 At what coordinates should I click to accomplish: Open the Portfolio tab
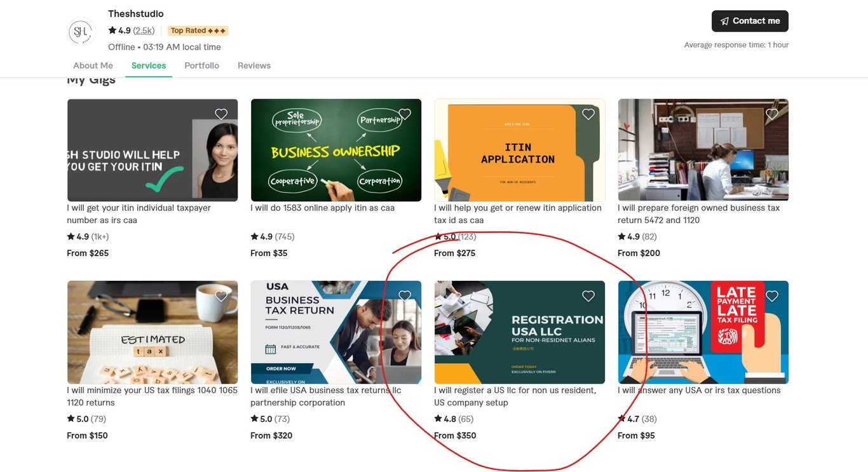(201, 65)
